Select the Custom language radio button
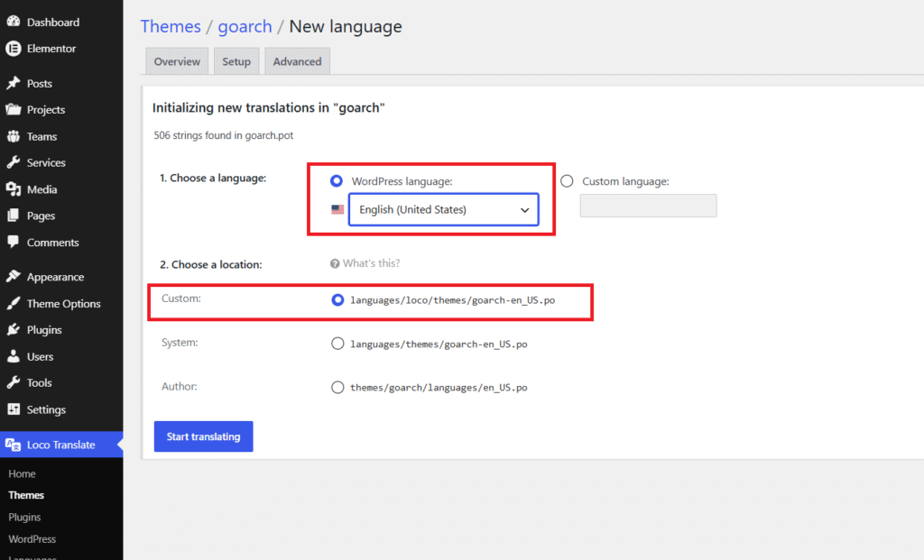 pyautogui.click(x=567, y=180)
